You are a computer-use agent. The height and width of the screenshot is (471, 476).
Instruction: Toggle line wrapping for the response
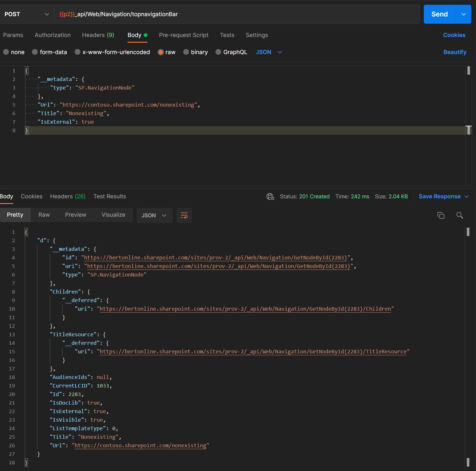pyautogui.click(x=184, y=215)
